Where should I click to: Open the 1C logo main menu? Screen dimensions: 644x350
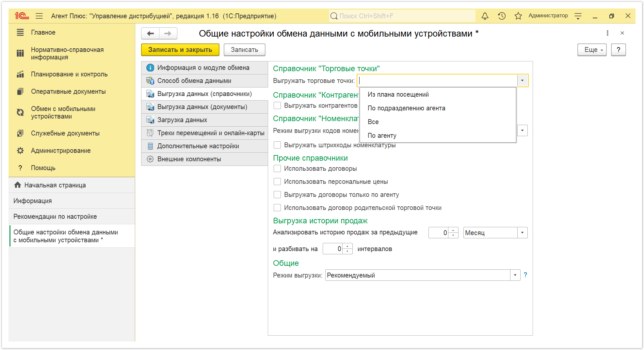point(22,16)
